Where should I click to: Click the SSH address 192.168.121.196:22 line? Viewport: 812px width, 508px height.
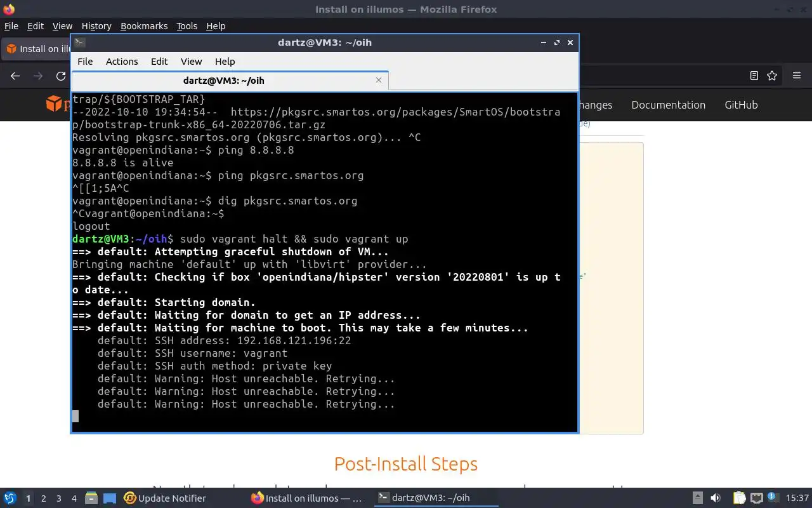click(x=224, y=340)
